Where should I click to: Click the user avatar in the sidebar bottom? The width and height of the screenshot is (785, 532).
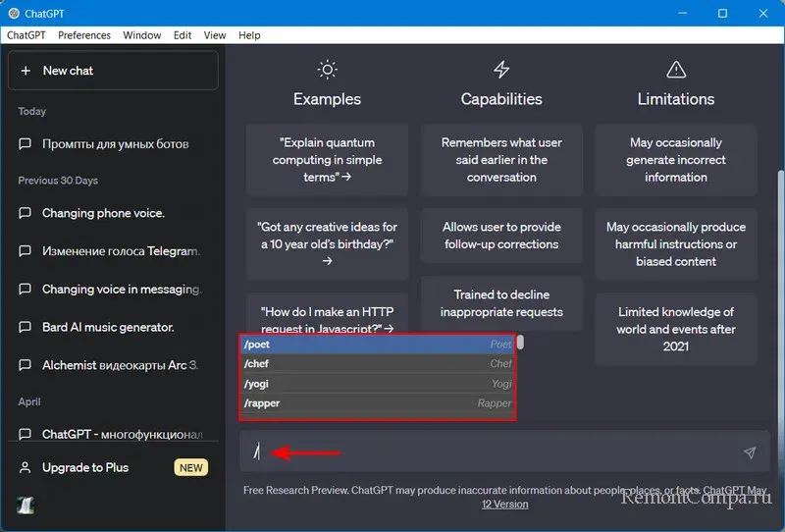pyautogui.click(x=26, y=504)
